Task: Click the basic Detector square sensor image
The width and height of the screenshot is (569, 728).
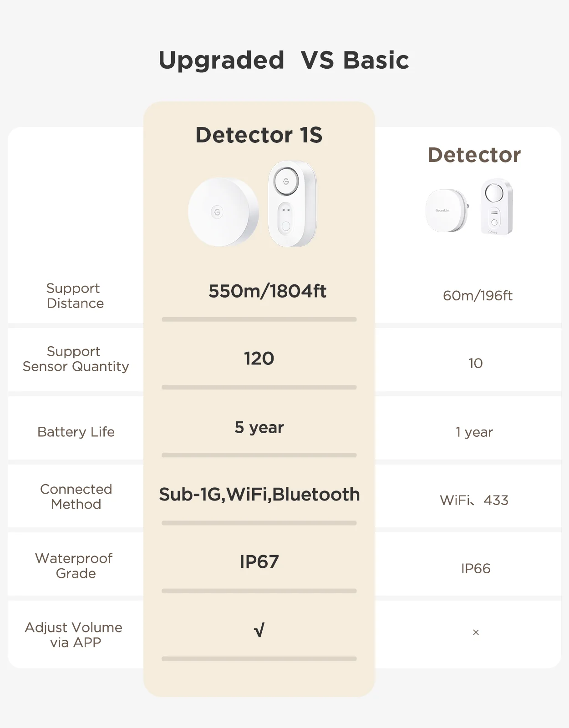Action: (x=447, y=211)
